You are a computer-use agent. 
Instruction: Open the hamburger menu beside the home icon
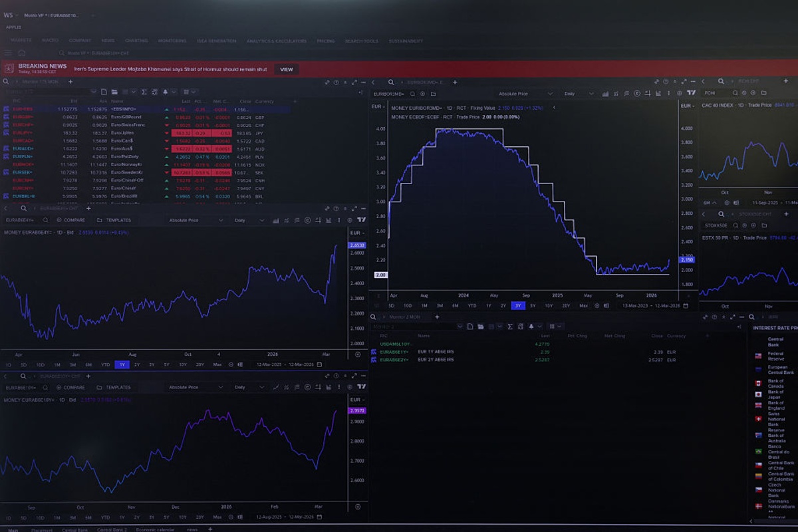click(8, 53)
